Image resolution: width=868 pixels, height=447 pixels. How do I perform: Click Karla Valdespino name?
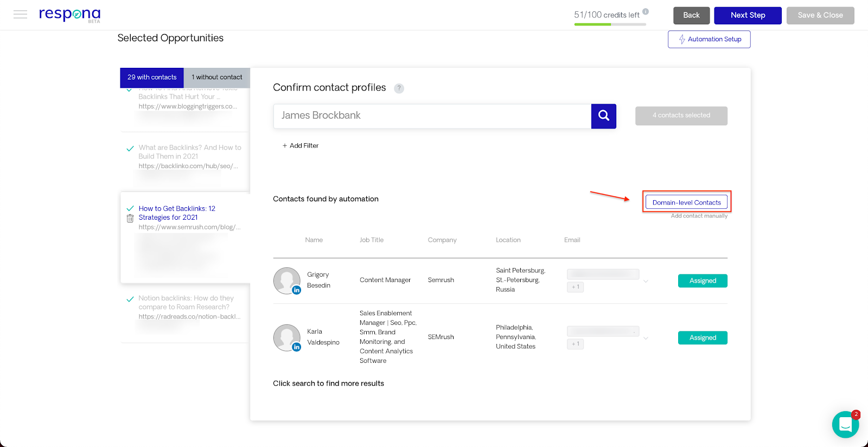click(323, 337)
